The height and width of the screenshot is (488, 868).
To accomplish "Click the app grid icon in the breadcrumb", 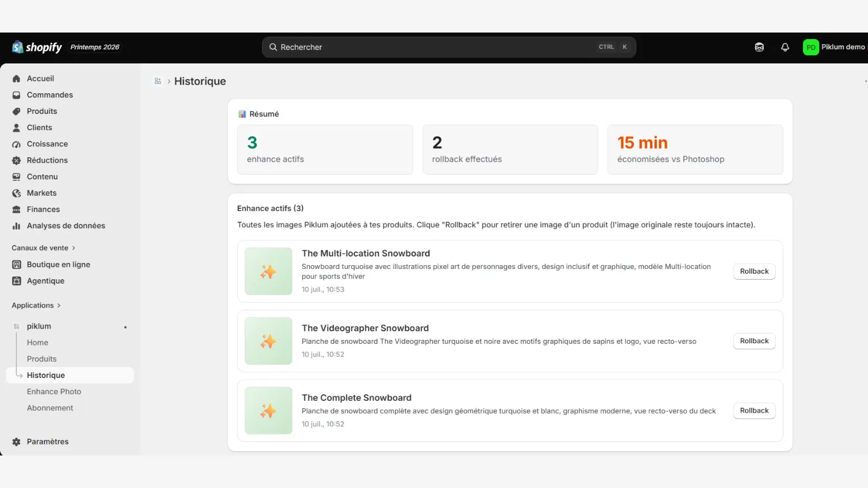I will [x=158, y=81].
